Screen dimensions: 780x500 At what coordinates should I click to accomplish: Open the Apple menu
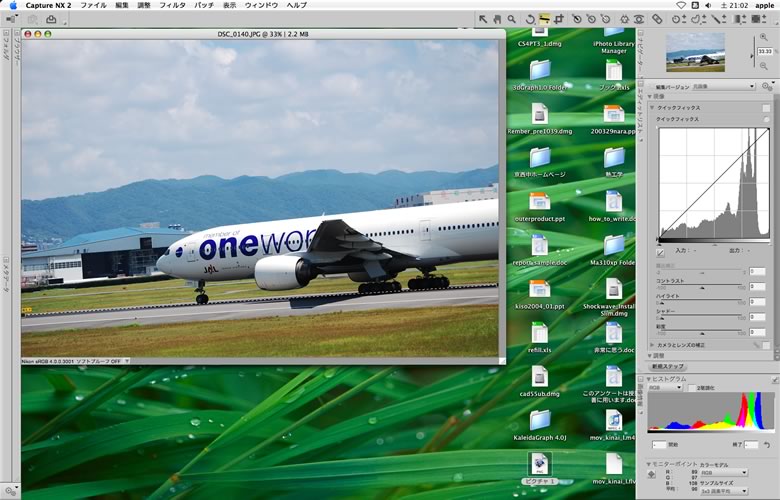click(13, 5)
